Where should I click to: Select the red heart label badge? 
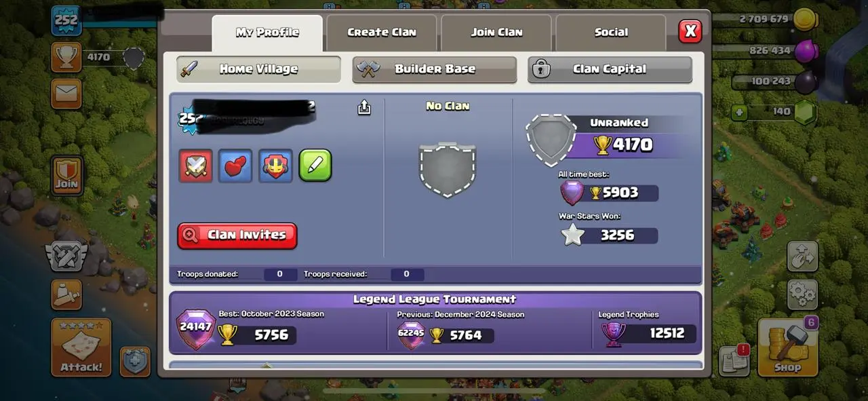[x=235, y=166]
